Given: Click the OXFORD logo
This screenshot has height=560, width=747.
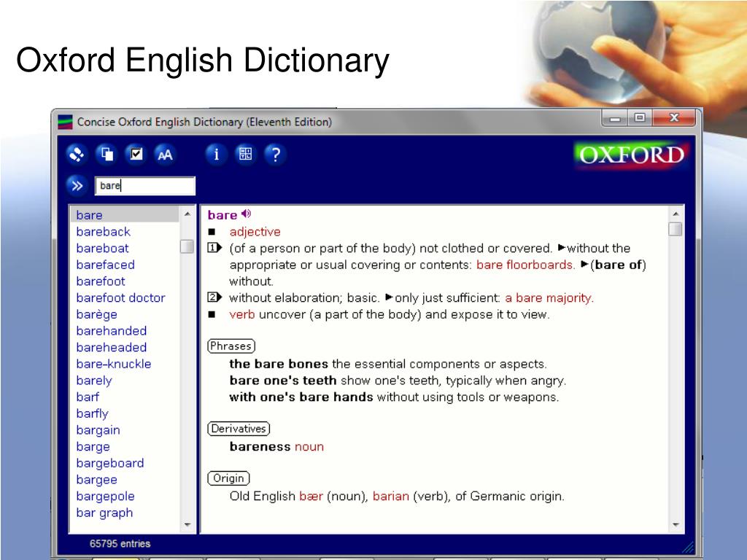Looking at the screenshot, I should (x=631, y=155).
